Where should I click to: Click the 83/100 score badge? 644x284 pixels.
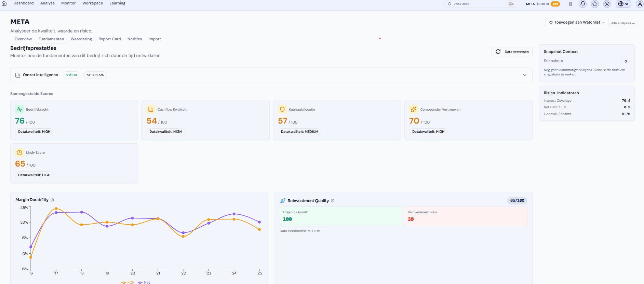pos(71,75)
